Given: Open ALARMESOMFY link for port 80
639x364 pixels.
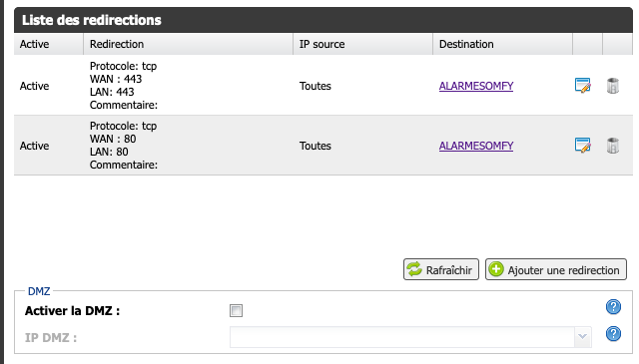Looking at the screenshot, I should click(476, 146).
